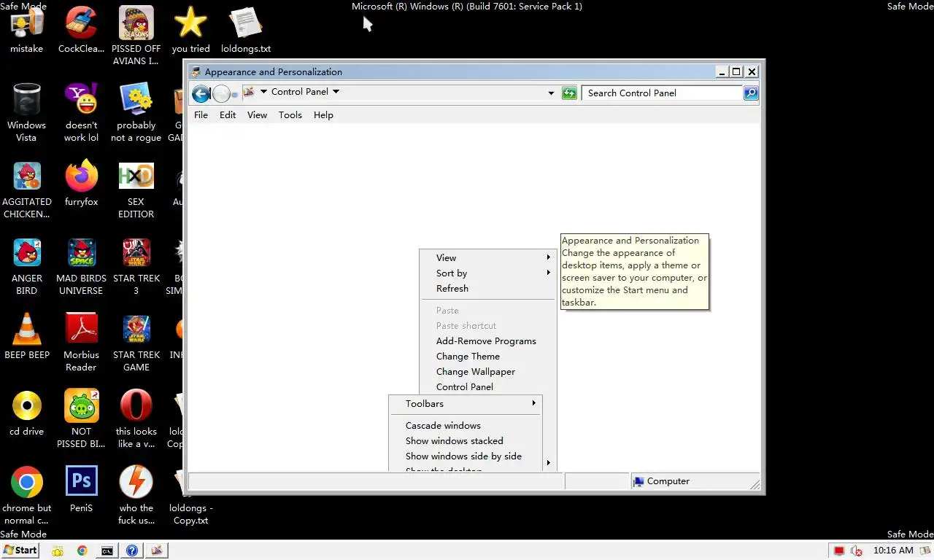Image resolution: width=934 pixels, height=560 pixels.
Task: Click the Control Panel taskbar button
Action: tap(156, 551)
